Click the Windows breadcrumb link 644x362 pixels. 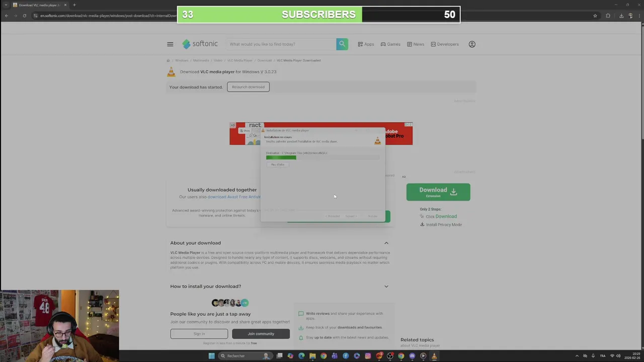pos(182,60)
